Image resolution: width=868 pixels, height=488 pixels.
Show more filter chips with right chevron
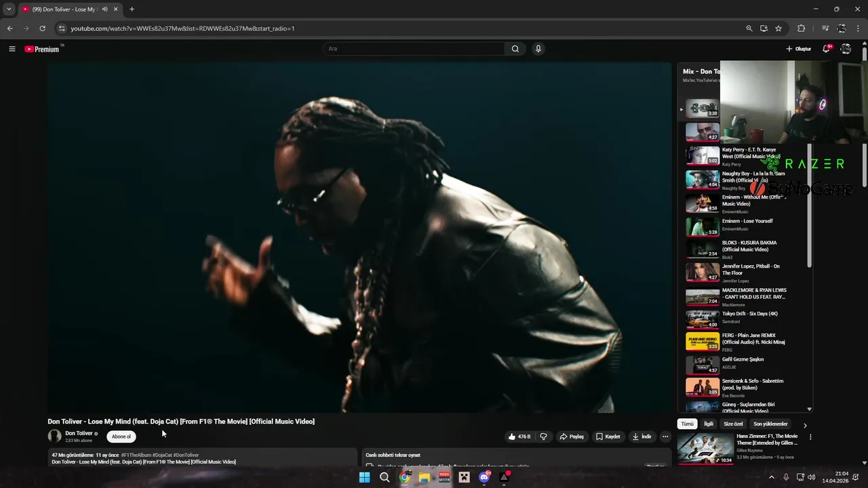pyautogui.click(x=805, y=425)
